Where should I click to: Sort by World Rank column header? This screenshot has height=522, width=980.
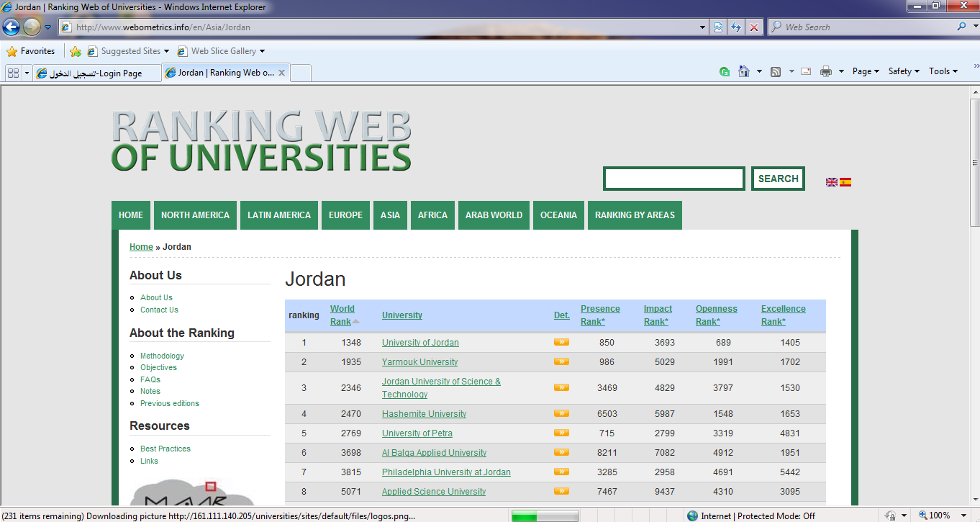(342, 315)
